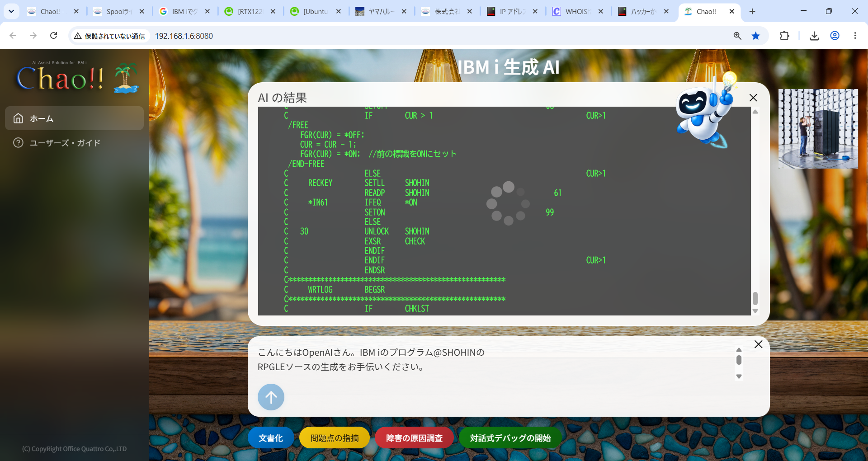Click the question mark guide icon
The width and height of the screenshot is (868, 461).
(18, 143)
